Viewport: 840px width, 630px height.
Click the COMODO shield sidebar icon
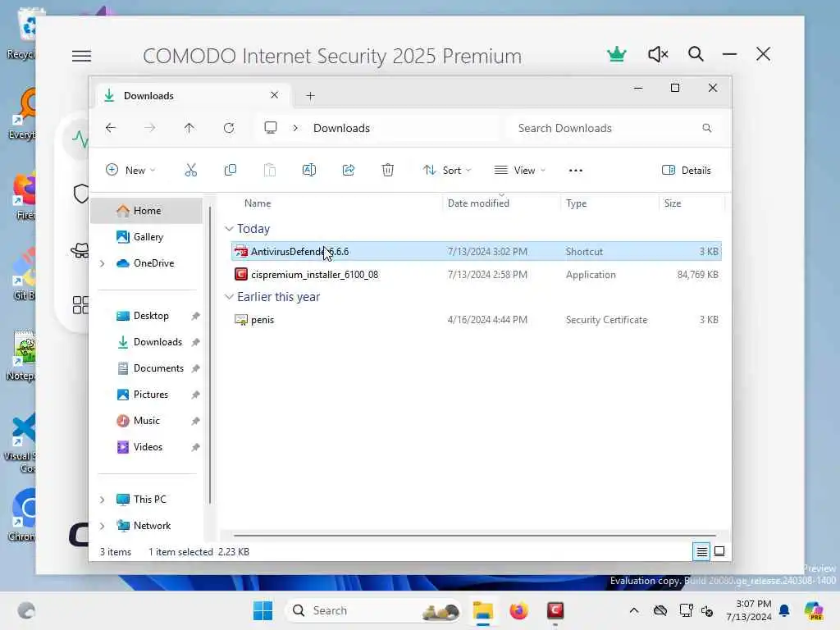coord(81,194)
